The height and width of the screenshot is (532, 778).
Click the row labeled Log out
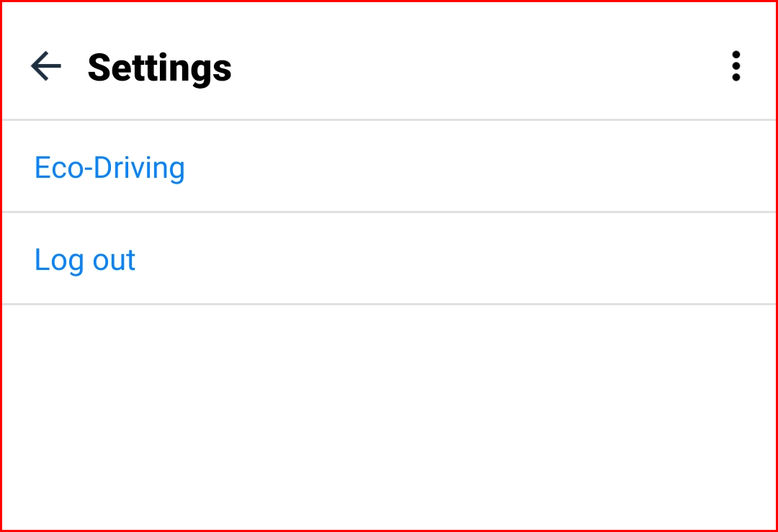389,258
